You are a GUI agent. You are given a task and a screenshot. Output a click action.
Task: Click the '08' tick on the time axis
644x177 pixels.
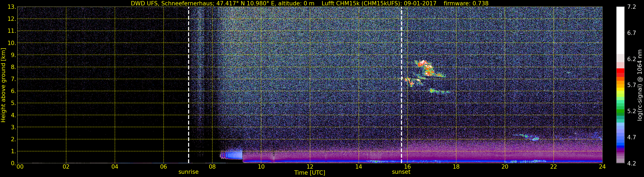(x=212, y=167)
